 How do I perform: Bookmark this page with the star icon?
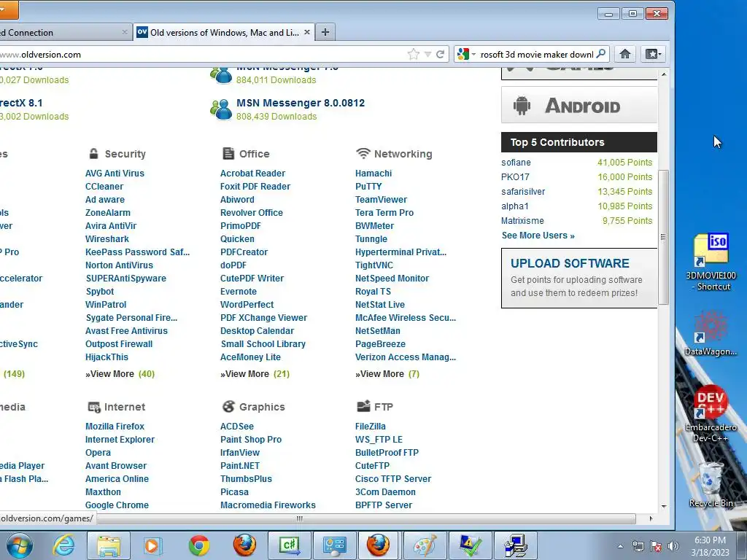pos(413,54)
